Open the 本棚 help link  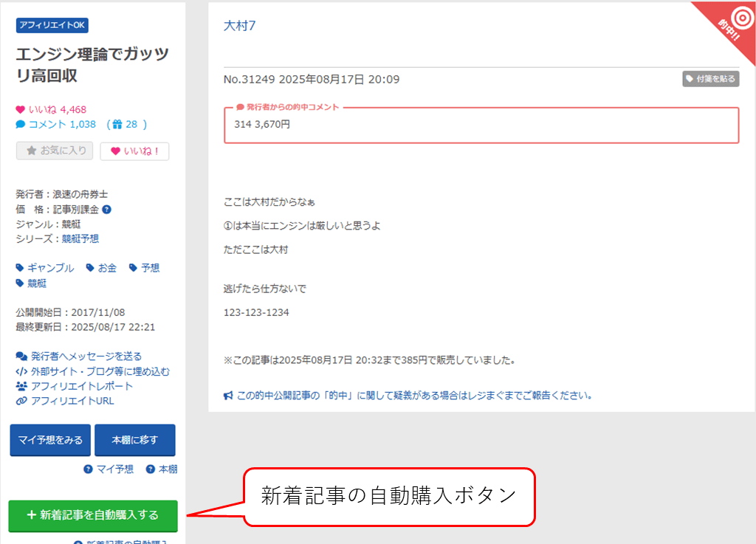click(x=168, y=469)
